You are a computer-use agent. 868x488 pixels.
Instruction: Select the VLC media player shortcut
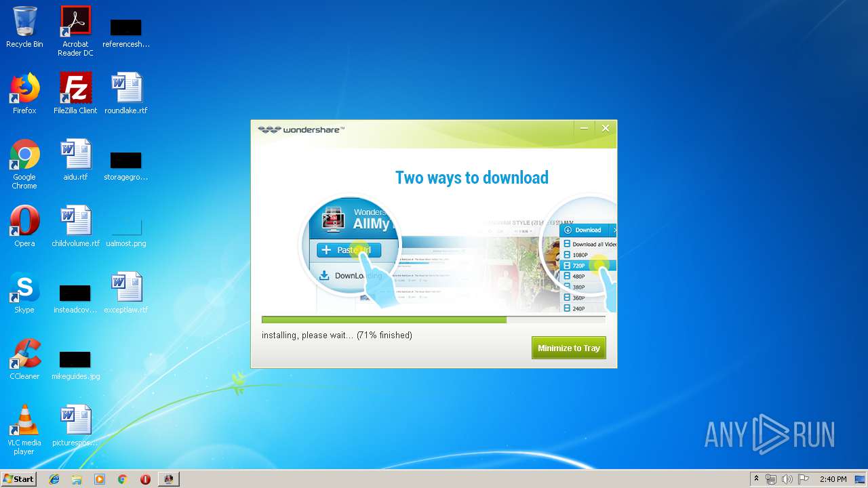(24, 430)
